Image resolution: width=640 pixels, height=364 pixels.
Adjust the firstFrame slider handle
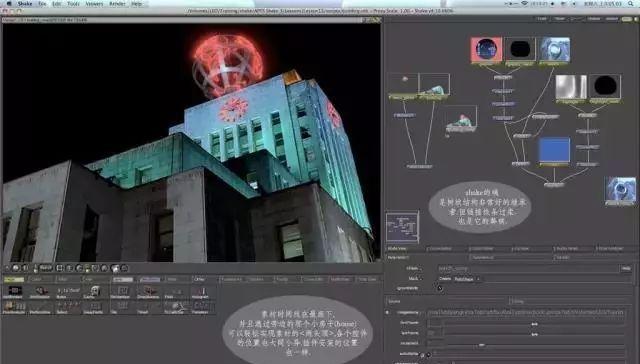tap(534, 324)
